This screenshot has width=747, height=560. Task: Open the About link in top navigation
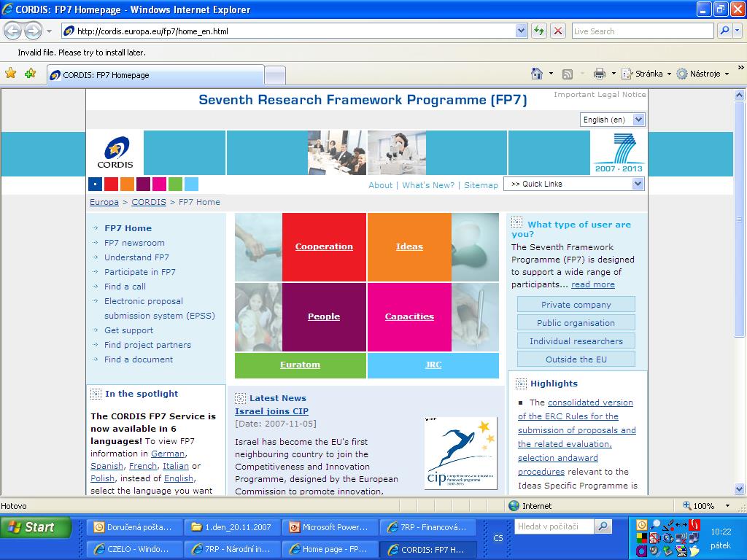380,185
